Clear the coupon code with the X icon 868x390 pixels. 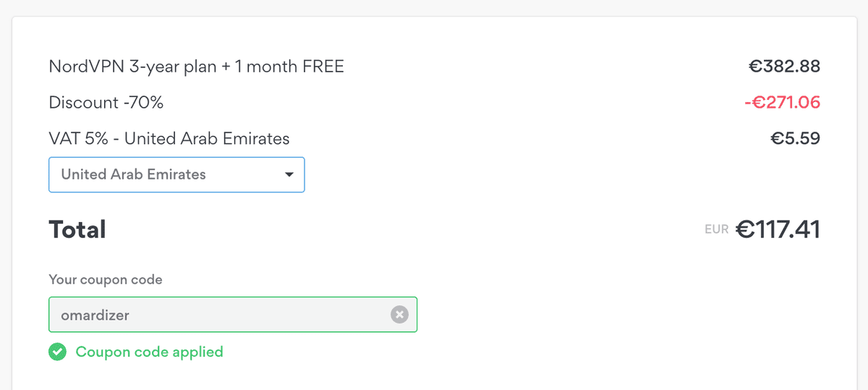click(x=399, y=315)
